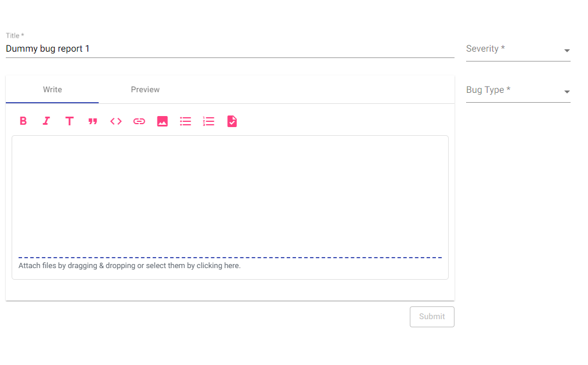Screen dimensions: 588x365
Task: Insert a task list with the checklist icon
Action: (x=232, y=121)
